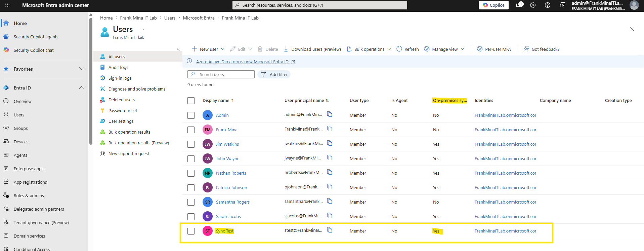Screen dimensions: 644x251
Task: Sort by Display name column header
Action: click(216, 101)
